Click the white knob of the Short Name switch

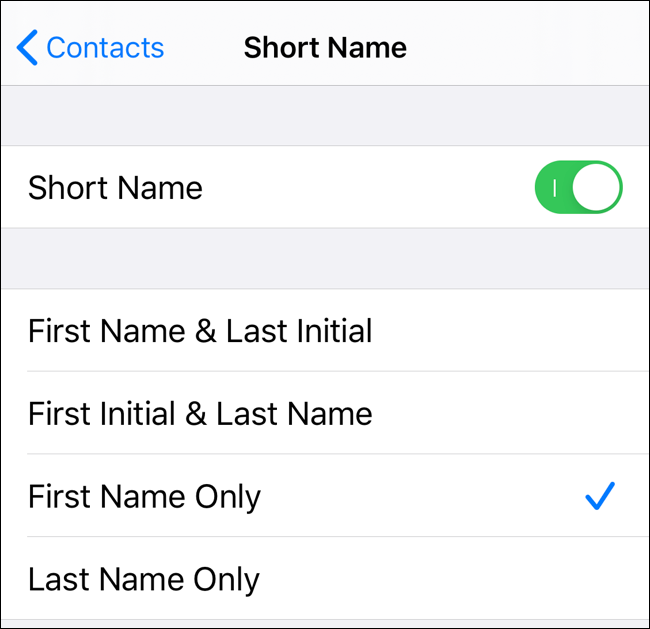point(596,187)
